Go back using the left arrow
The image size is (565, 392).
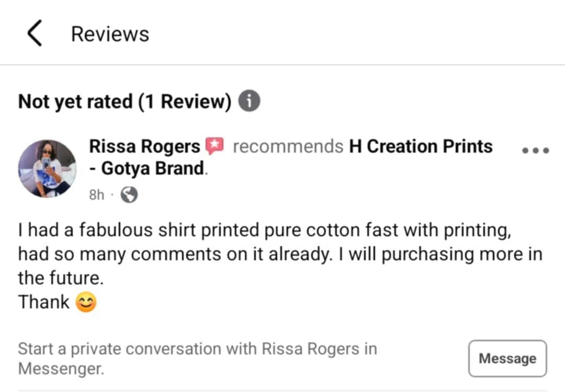click(x=35, y=34)
